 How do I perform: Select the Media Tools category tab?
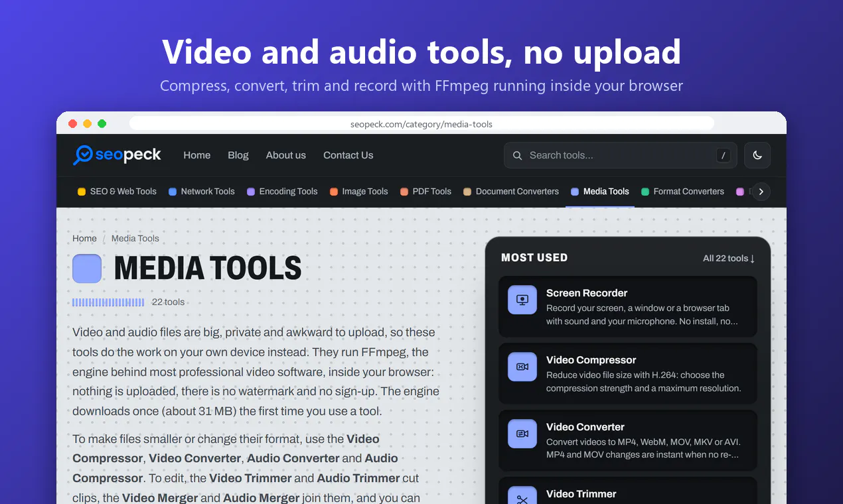click(600, 192)
